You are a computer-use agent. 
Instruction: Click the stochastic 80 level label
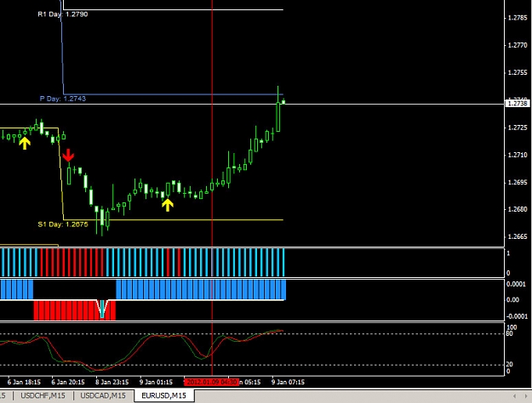510,334
